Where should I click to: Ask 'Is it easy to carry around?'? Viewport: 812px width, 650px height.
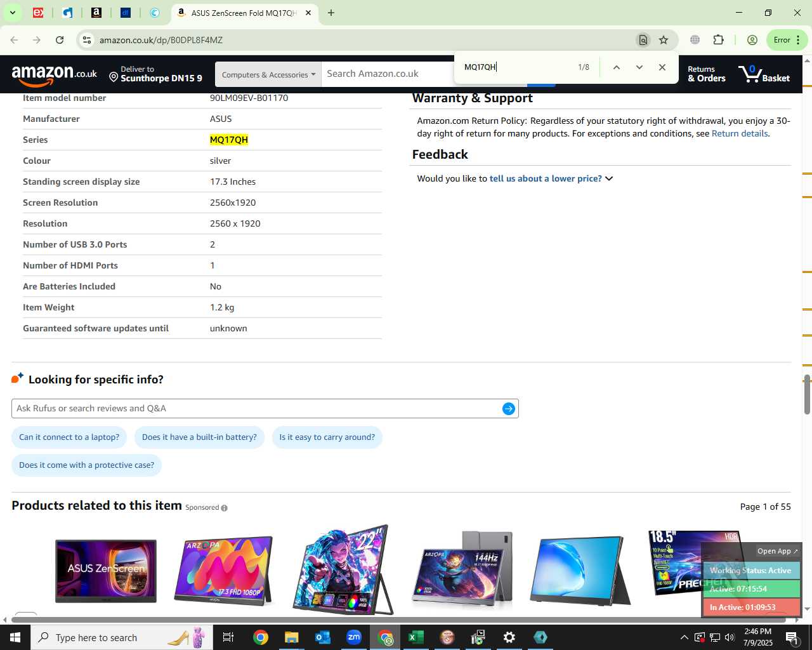pos(327,437)
